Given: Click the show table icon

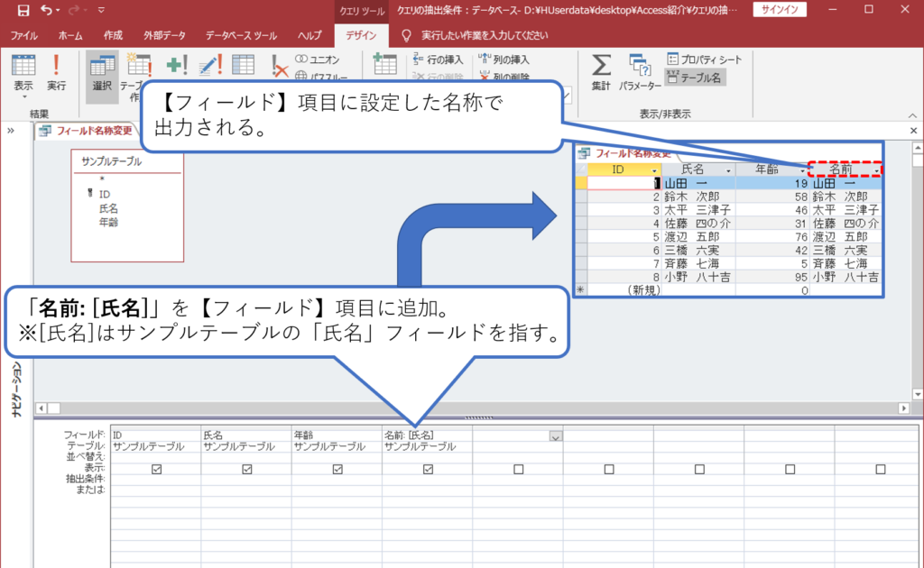Looking at the screenshot, I should coord(384,64).
